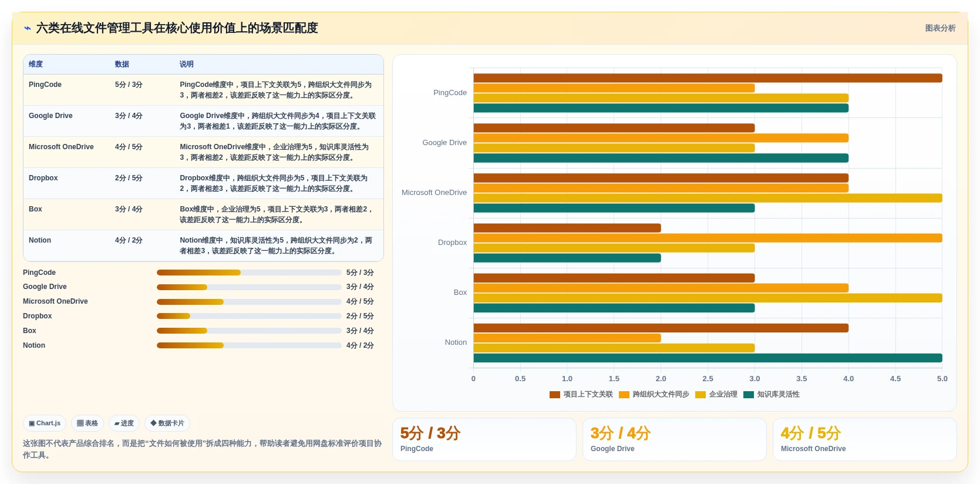This screenshot has width=980, height=484.
Task: Click the Dropbox axis label in chart
Action: coord(452,243)
